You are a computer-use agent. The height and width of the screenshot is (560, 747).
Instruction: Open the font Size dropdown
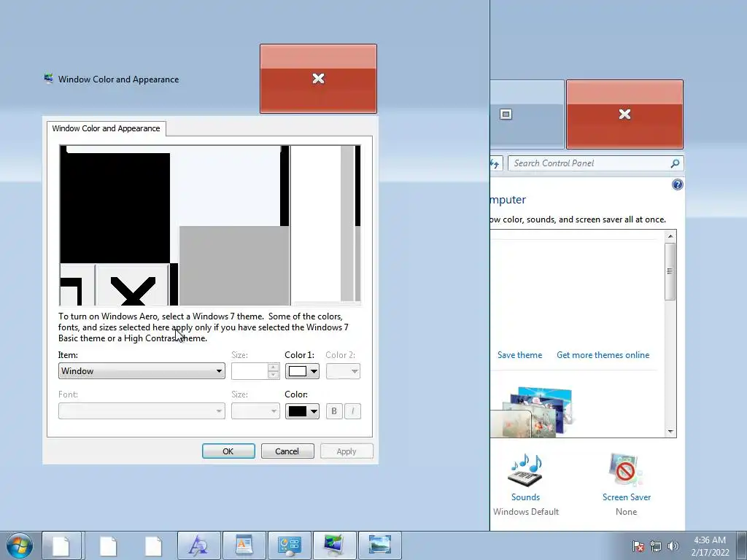click(255, 411)
